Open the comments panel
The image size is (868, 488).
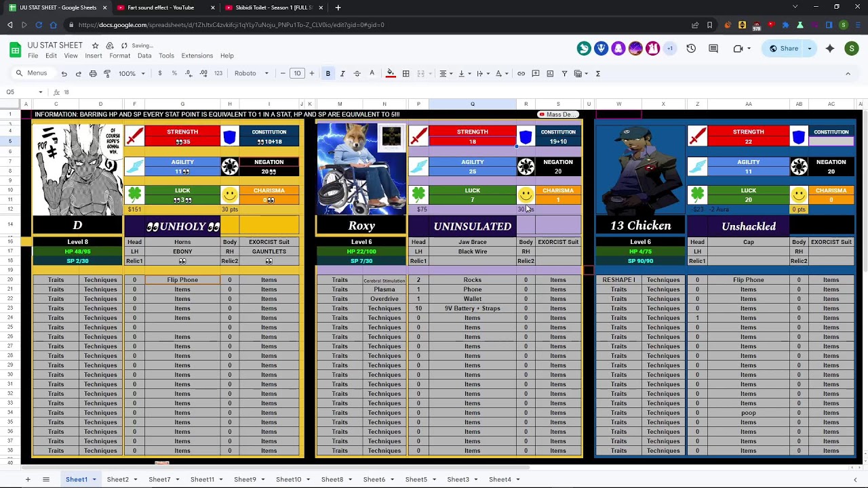point(713,48)
